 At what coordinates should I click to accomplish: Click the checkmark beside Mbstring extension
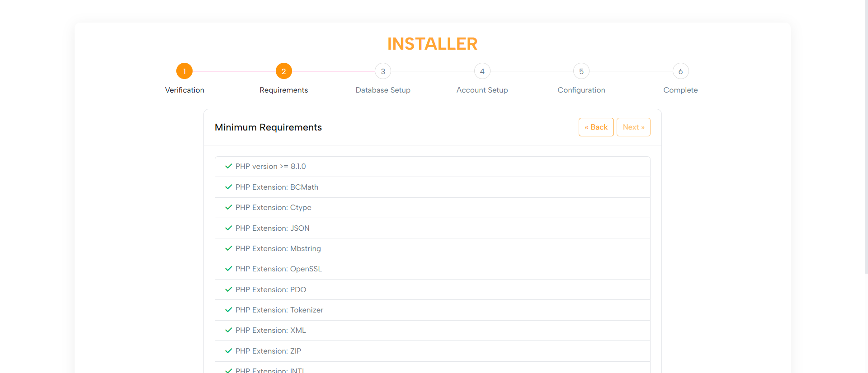[x=229, y=248]
